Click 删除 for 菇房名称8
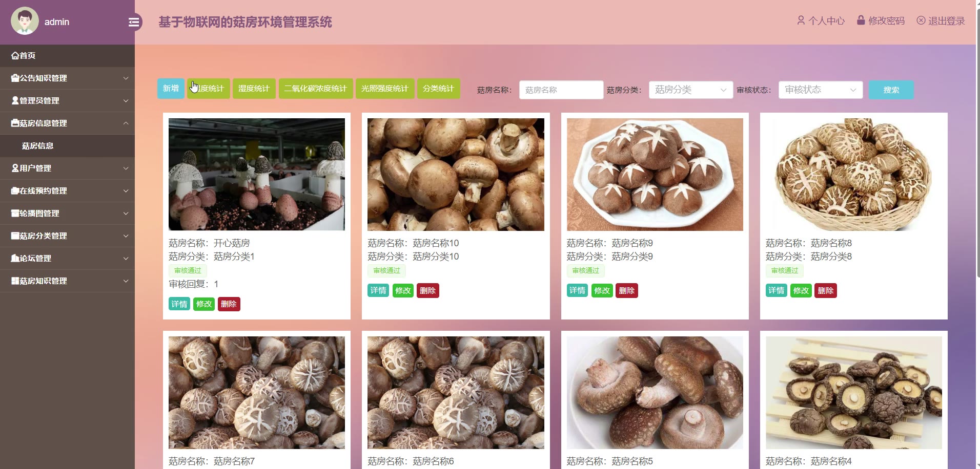The width and height of the screenshot is (980, 469). [826, 291]
